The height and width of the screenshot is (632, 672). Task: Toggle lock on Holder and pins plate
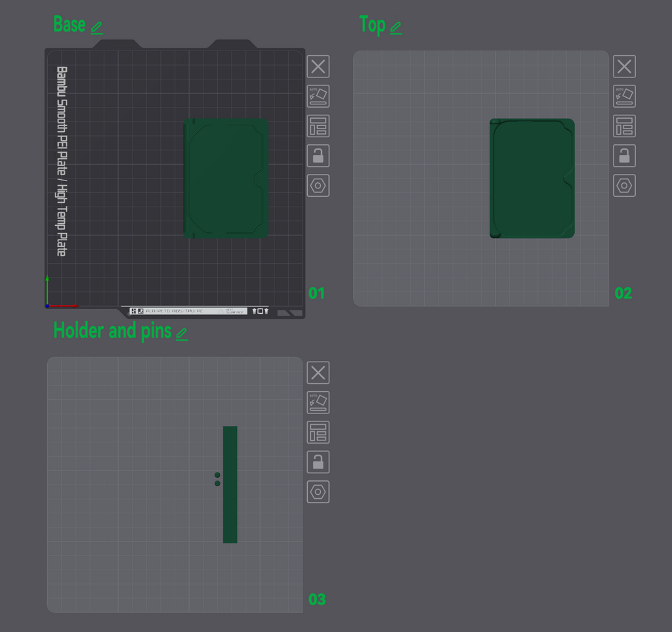(318, 462)
